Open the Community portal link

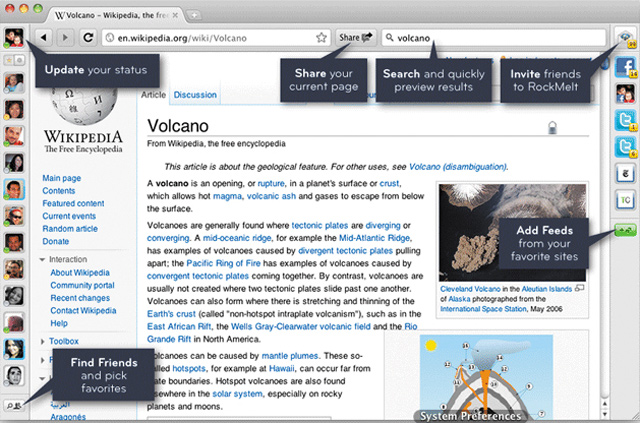pyautogui.click(x=82, y=285)
